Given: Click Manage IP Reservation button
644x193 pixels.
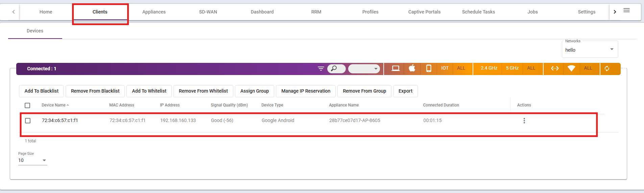Looking at the screenshot, I should click(306, 91).
